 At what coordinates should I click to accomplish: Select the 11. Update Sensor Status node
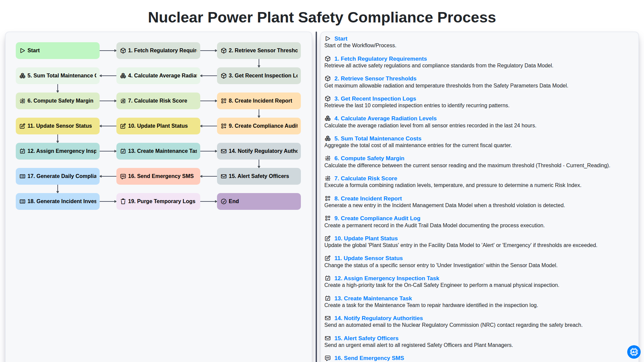[58, 126]
